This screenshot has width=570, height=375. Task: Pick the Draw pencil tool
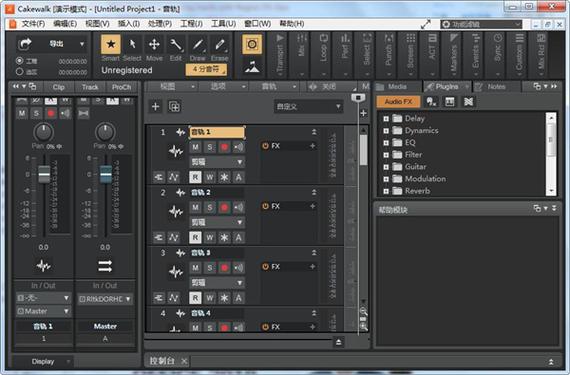click(x=198, y=44)
